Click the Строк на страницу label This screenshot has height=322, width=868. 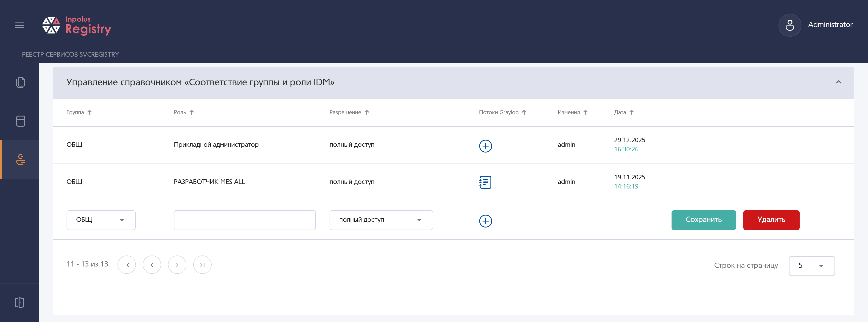click(746, 265)
